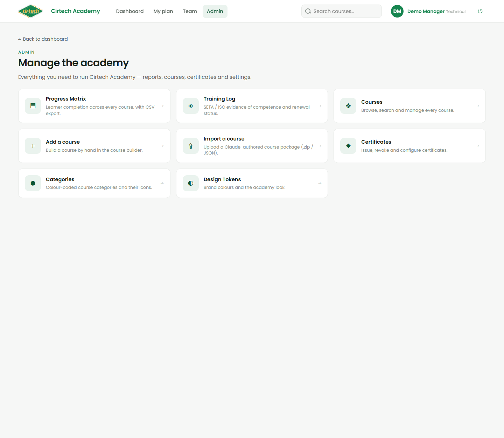Click the Back to dashboard link

coord(43,39)
